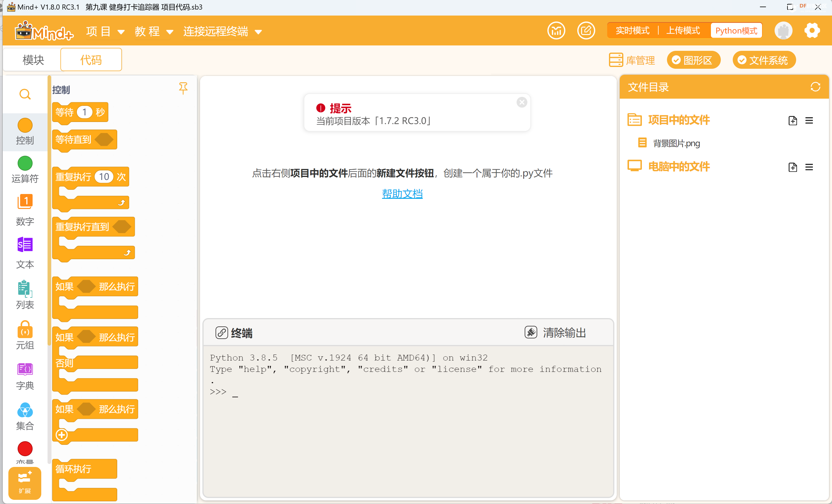Open the settings gear icon

[x=812, y=31]
